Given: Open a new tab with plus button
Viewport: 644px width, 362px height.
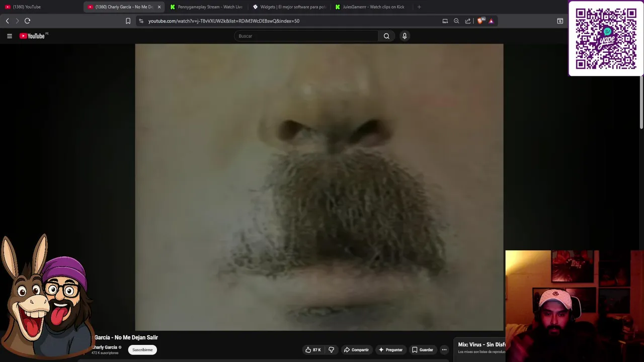Looking at the screenshot, I should click(x=419, y=7).
